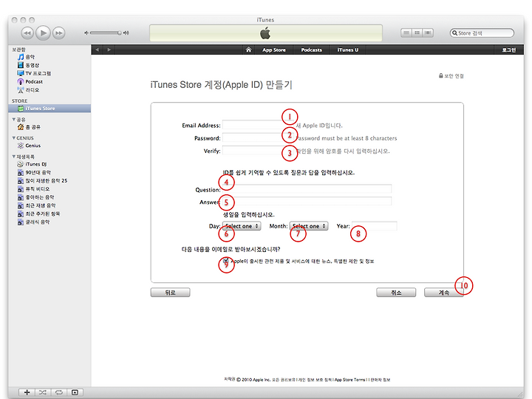Go forward in store navigation
This screenshot has width=532, height=399.
tap(109, 50)
